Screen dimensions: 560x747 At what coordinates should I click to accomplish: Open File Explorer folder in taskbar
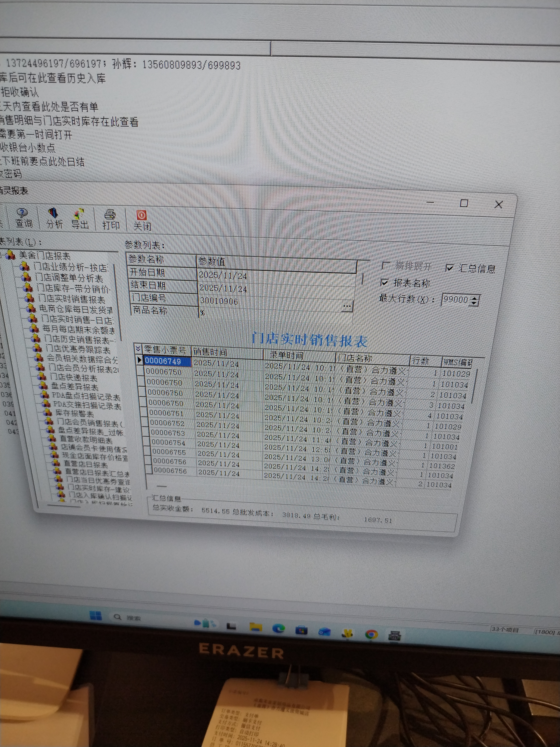256,627
